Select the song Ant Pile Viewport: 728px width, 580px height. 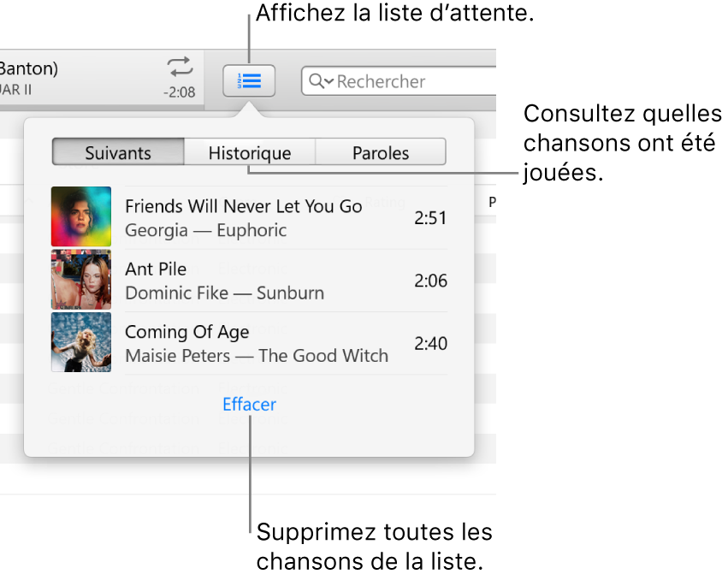[157, 269]
